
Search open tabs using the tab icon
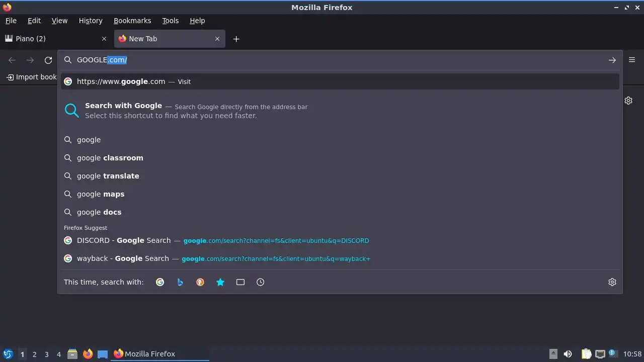click(x=240, y=282)
